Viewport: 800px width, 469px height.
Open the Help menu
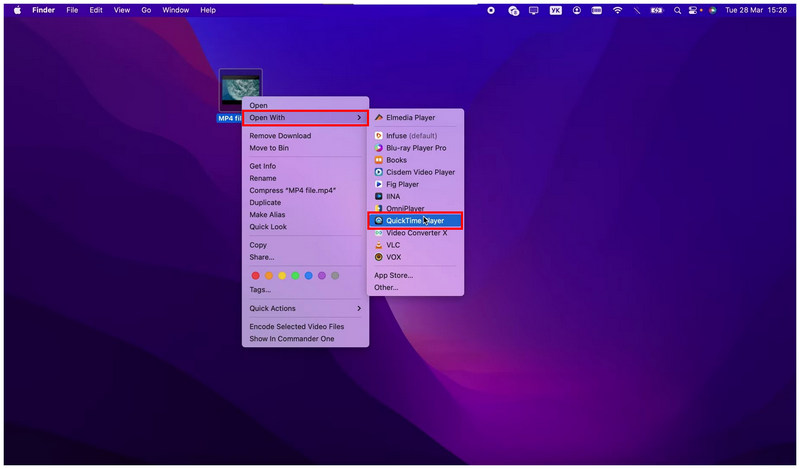click(x=208, y=10)
